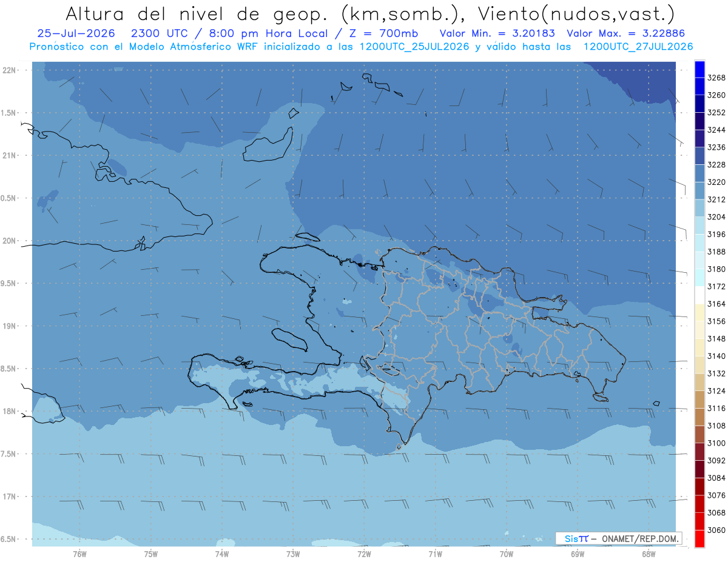Click the legend swatch between 3228 and 3220
The image size is (728, 562).
point(699,173)
